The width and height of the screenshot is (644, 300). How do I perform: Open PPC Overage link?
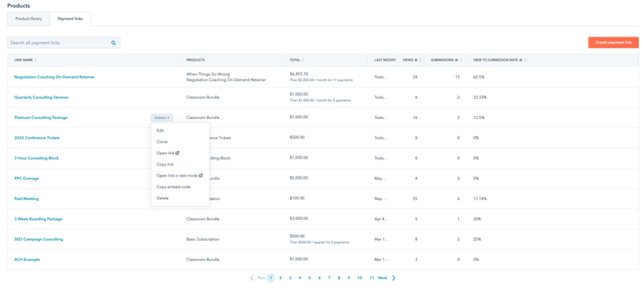(26, 179)
